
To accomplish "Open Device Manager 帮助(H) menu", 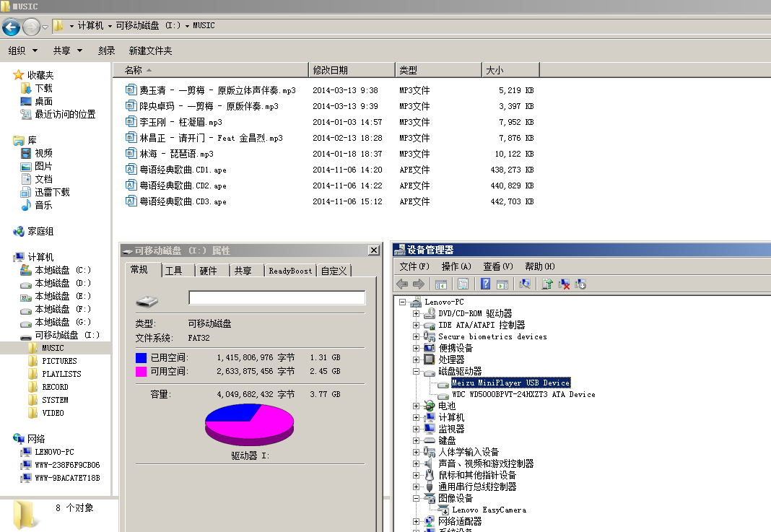I will click(540, 266).
